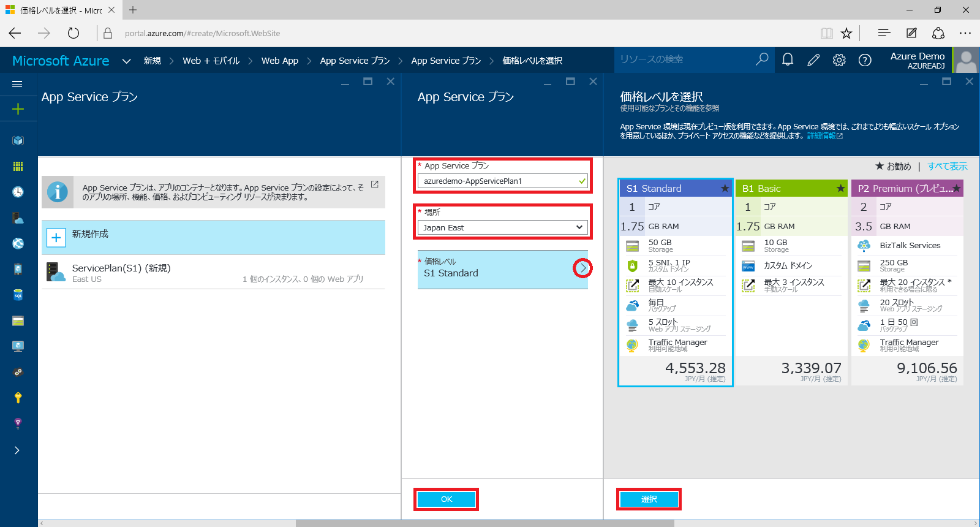
Task: Open the clock recent items icon
Action: [18, 192]
